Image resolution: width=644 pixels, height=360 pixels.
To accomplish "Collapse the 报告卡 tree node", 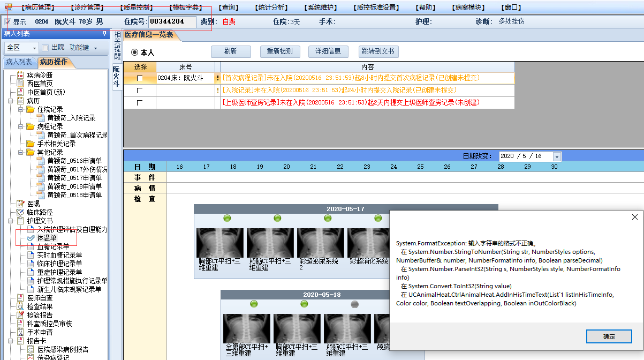I will 11,341.
